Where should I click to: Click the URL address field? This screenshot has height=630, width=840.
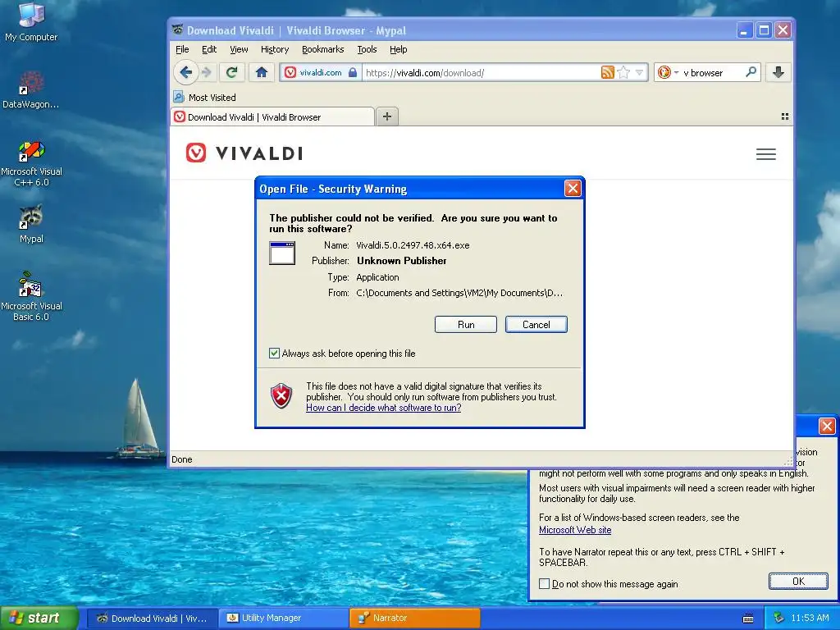click(x=481, y=72)
